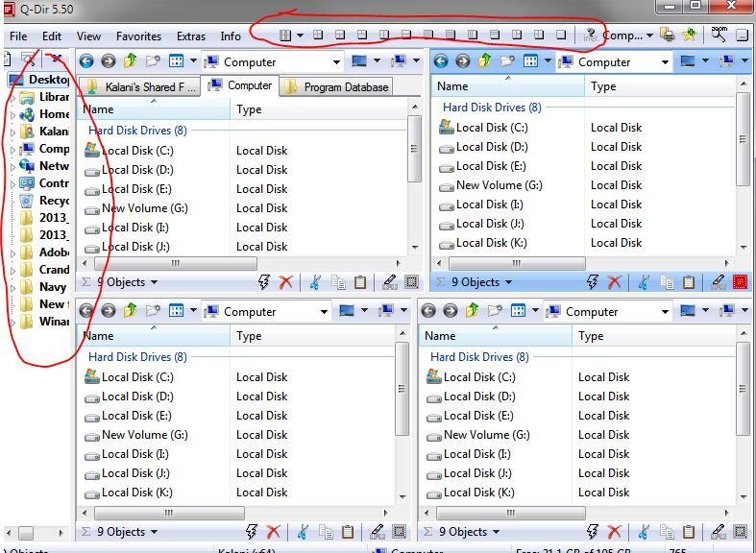This screenshot has width=756, height=553.
Task: Open the Extras menu
Action: [x=191, y=36]
